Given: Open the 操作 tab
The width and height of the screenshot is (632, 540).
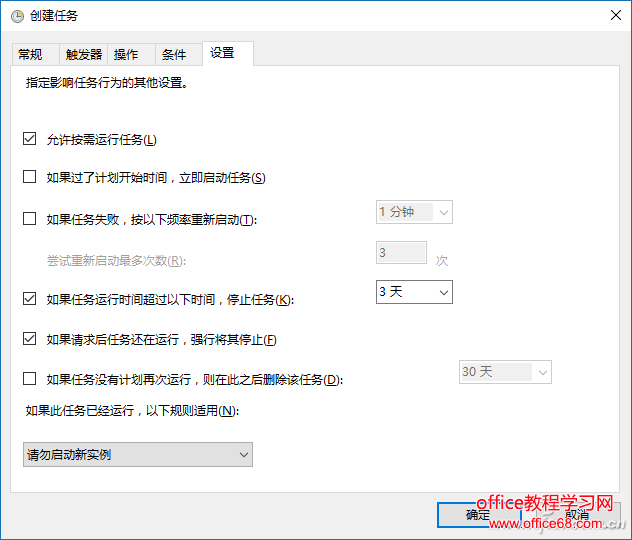Looking at the screenshot, I should click(x=131, y=54).
